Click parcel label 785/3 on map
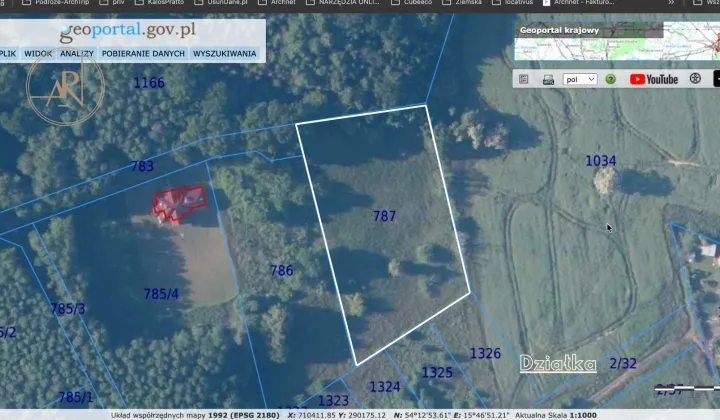Image resolution: width=720 pixels, height=420 pixels. (68, 309)
